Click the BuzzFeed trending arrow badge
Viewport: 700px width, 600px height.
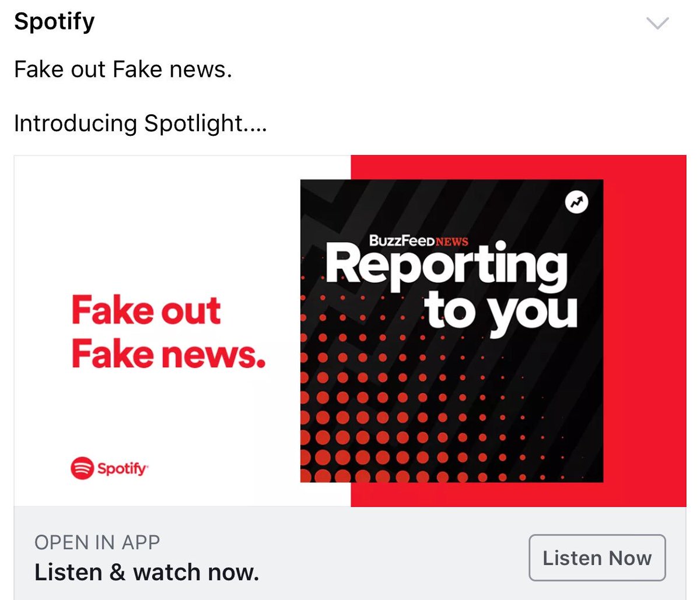(577, 202)
